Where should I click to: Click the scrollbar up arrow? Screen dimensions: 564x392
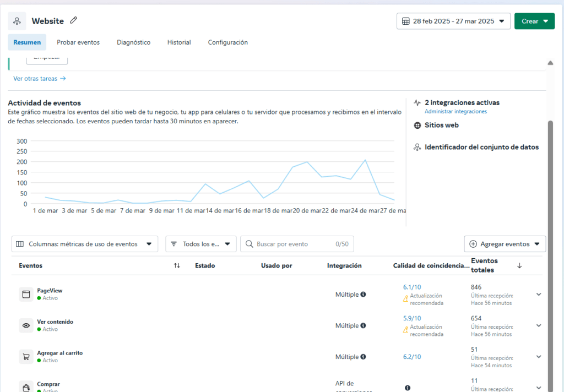click(x=550, y=63)
